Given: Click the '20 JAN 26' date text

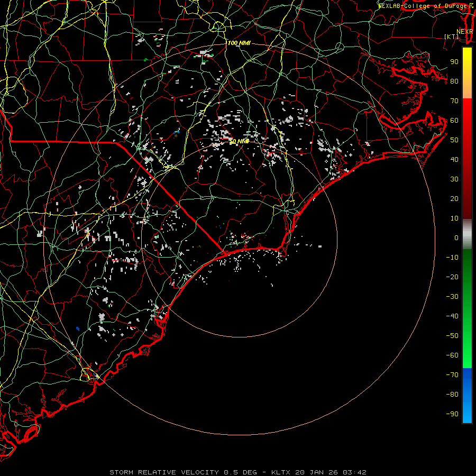Looking at the screenshot, I should pos(316,472).
